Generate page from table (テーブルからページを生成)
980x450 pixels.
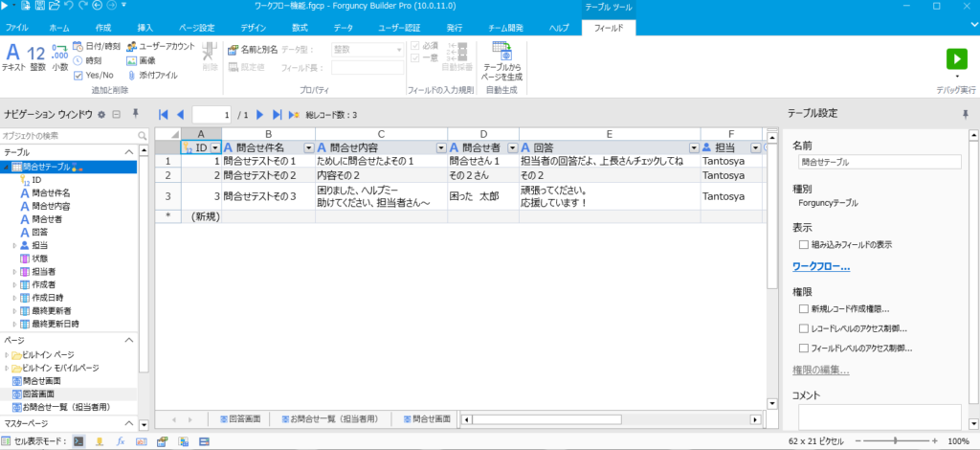(501, 60)
